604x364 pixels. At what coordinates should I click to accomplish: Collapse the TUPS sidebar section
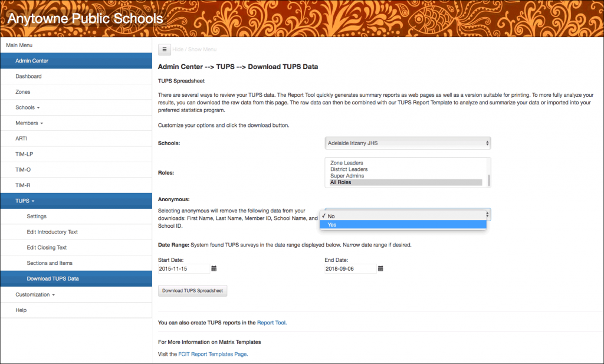pyautogui.click(x=25, y=201)
